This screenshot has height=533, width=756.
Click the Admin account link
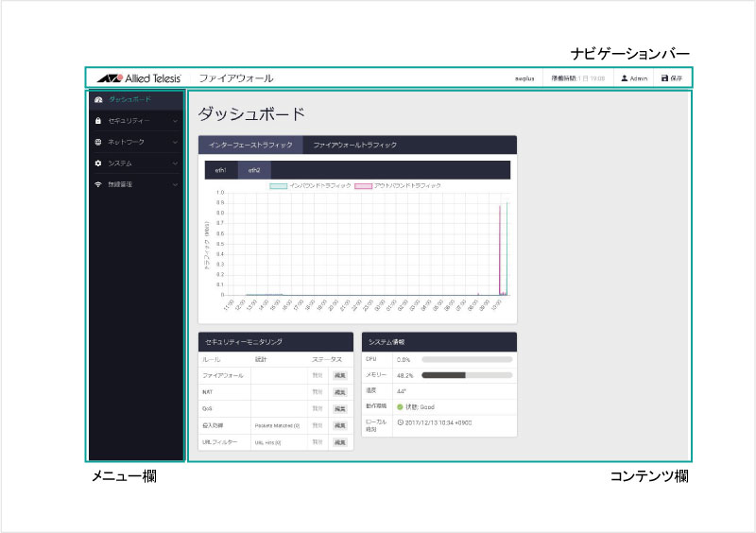pyautogui.click(x=634, y=78)
